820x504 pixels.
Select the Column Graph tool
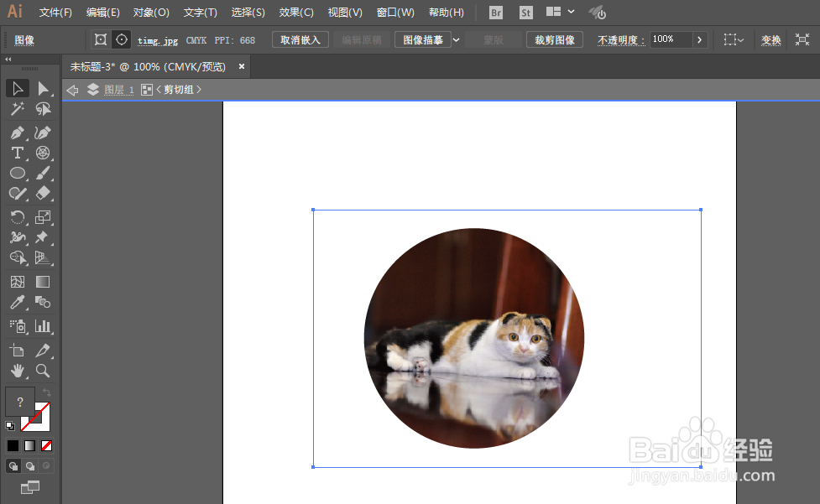(43, 326)
